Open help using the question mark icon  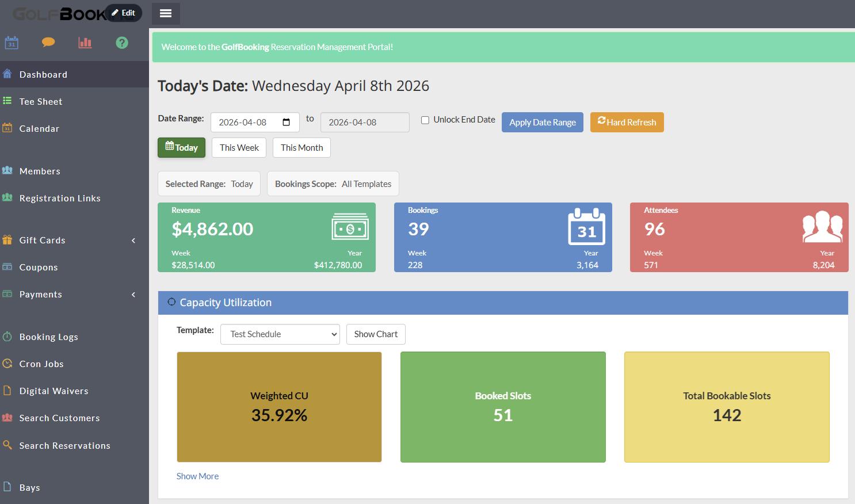tap(121, 42)
